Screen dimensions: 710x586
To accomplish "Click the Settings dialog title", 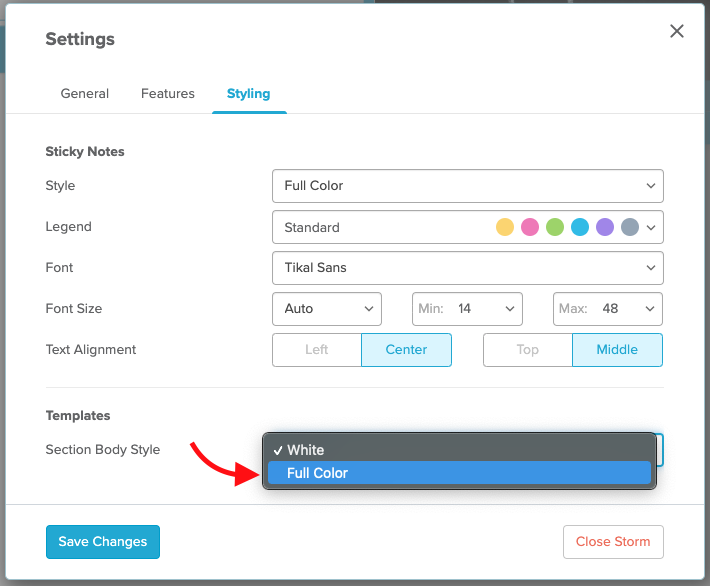I will tap(80, 39).
